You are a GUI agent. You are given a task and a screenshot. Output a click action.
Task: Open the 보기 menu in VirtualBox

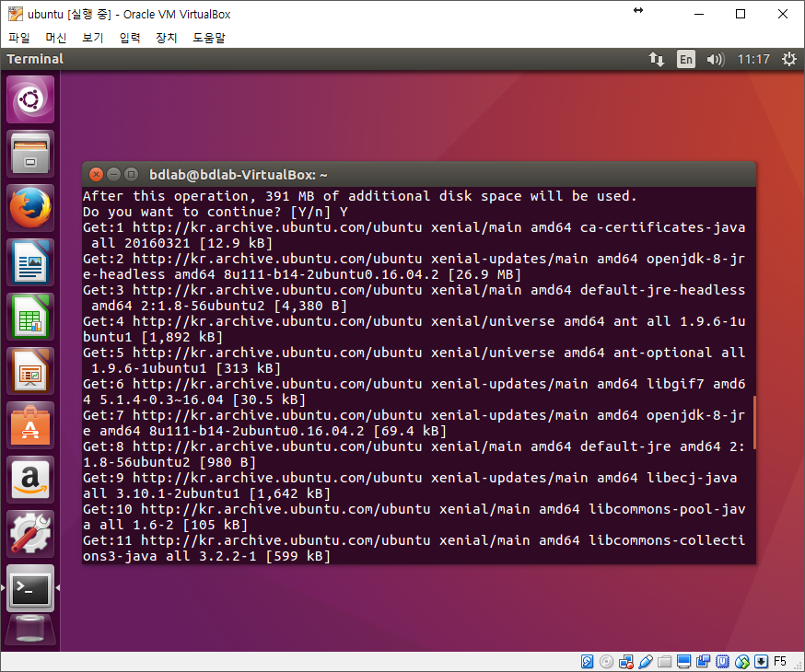[x=93, y=38]
